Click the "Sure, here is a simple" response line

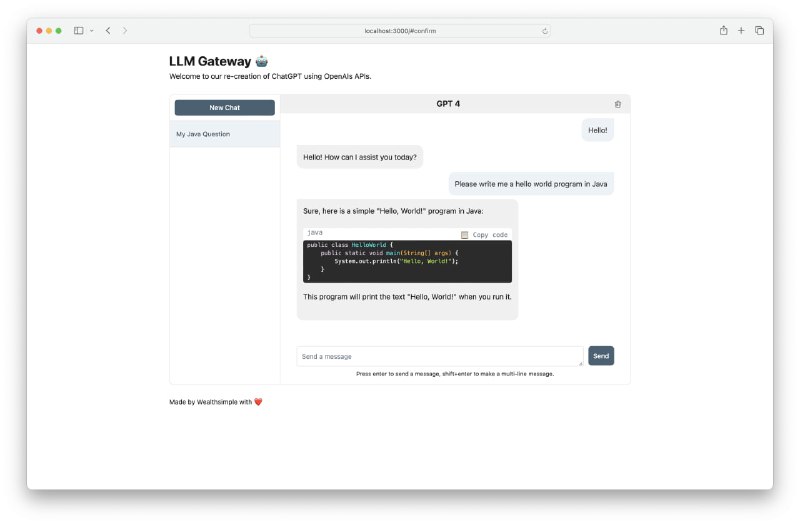point(393,211)
